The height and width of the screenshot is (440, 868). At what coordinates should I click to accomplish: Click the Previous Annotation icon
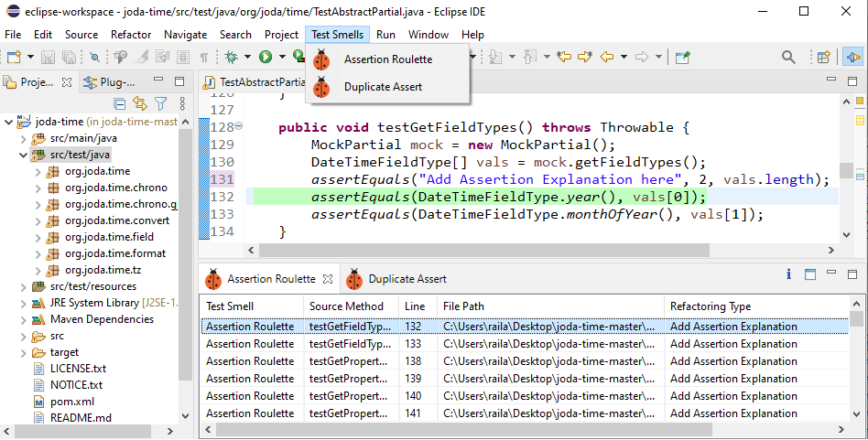click(530, 57)
